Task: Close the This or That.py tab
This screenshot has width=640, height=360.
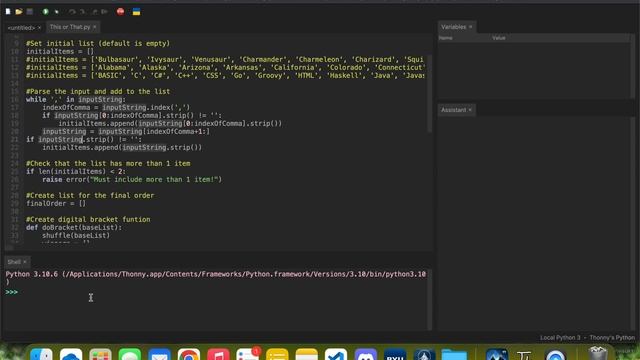Action: pos(94,27)
